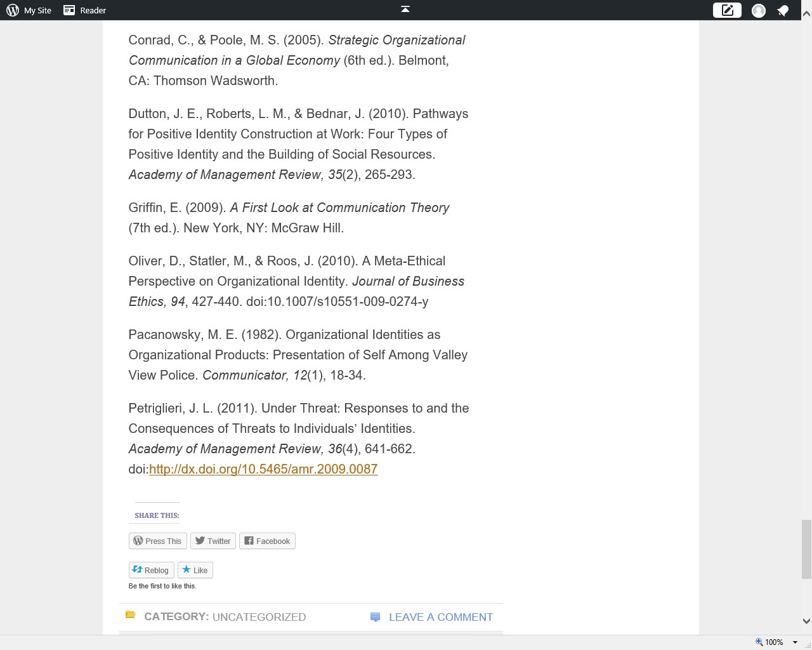Open the dx.doi.org article link
Image resolution: width=812 pixels, height=650 pixels.
[x=263, y=469]
